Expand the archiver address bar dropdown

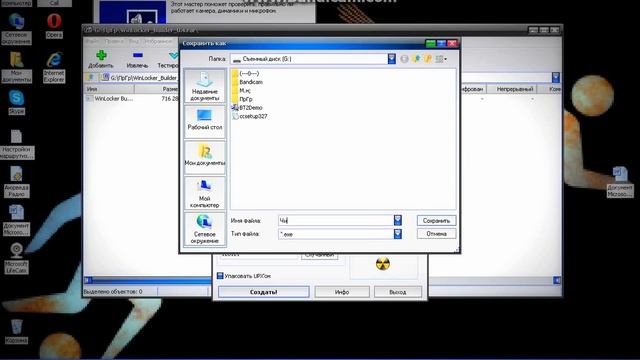click(556, 78)
